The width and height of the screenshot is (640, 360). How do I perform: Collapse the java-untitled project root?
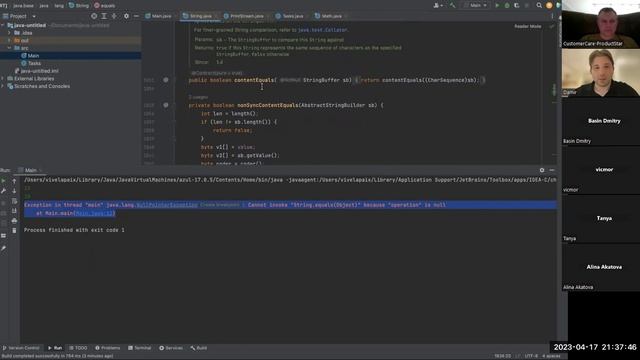point(3,25)
